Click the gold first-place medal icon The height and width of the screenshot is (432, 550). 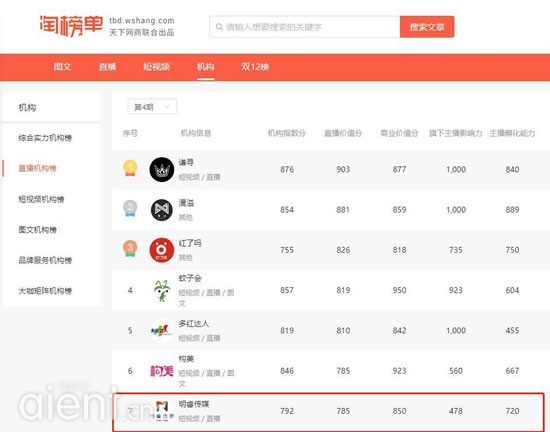click(x=130, y=168)
